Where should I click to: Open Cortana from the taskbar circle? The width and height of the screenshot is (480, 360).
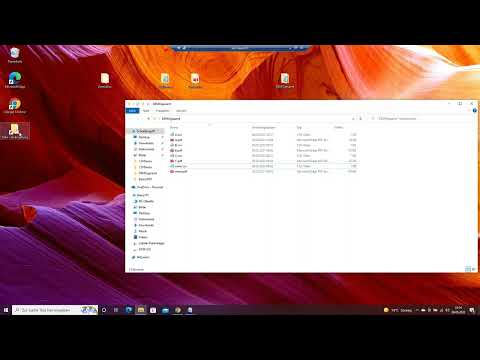[104, 310]
